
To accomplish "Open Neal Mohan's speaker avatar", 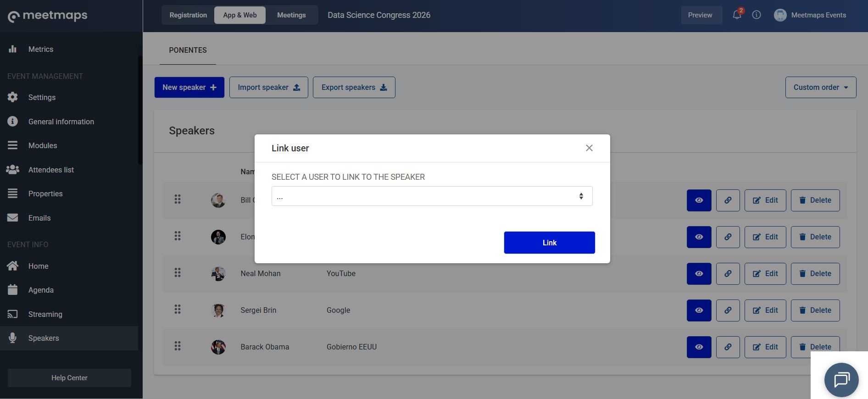I will [218, 274].
